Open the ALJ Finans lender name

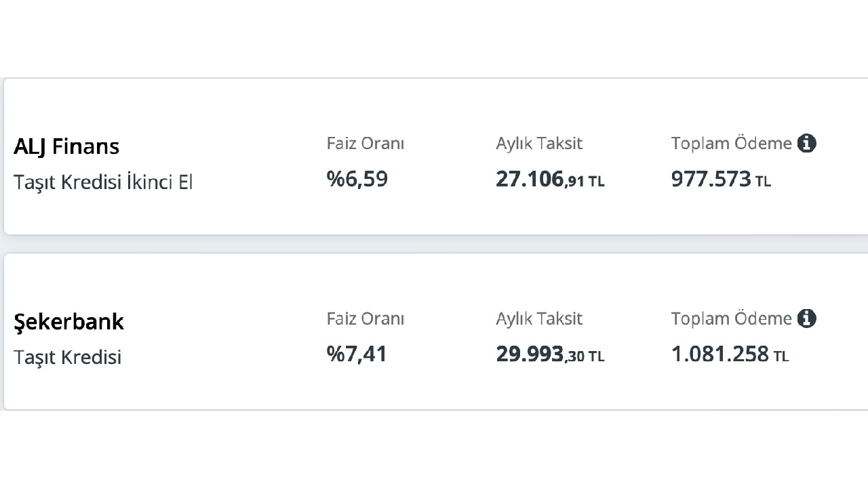(x=66, y=146)
